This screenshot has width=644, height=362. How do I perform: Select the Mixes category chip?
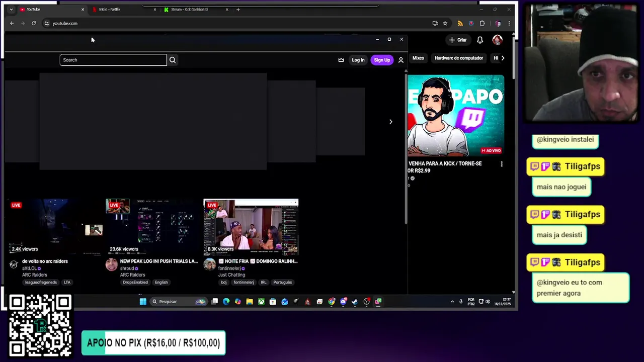point(418,58)
